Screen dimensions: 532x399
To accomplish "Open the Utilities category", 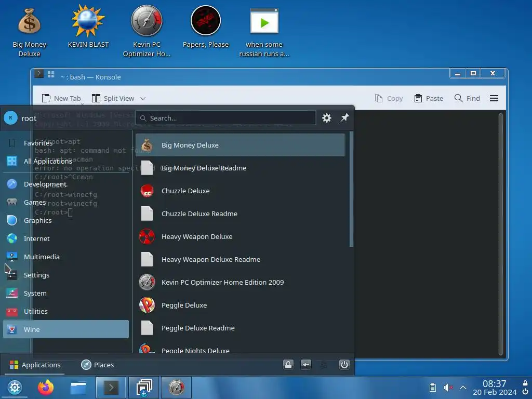I will coord(66,311).
